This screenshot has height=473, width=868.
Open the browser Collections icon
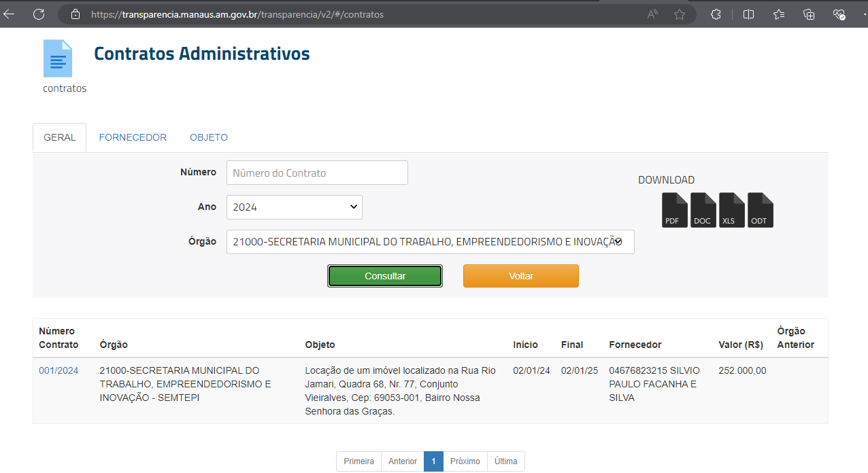point(809,14)
